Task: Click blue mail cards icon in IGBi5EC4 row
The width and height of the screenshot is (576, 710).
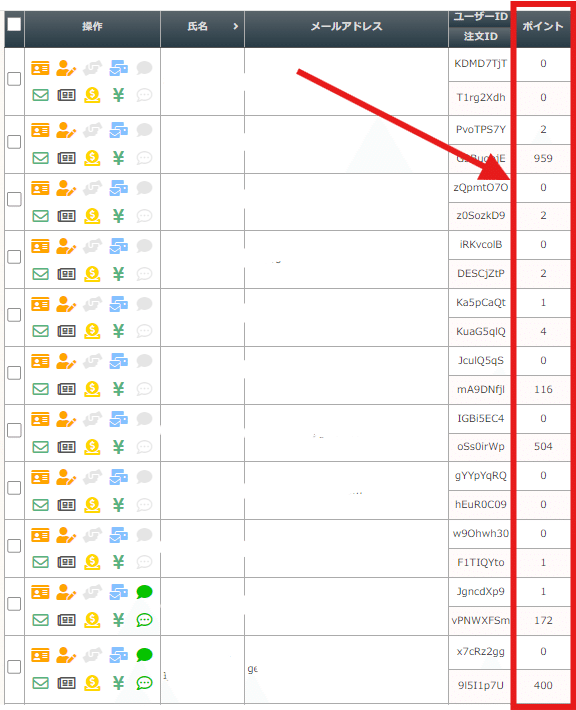Action: click(x=119, y=419)
